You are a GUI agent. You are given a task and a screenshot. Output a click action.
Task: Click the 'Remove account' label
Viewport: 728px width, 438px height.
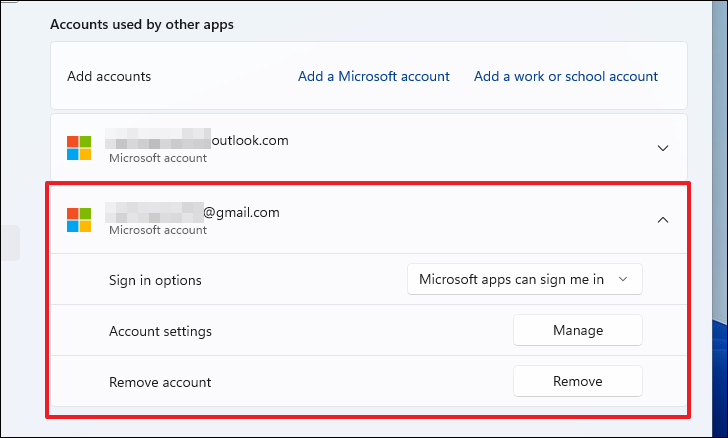pos(160,382)
